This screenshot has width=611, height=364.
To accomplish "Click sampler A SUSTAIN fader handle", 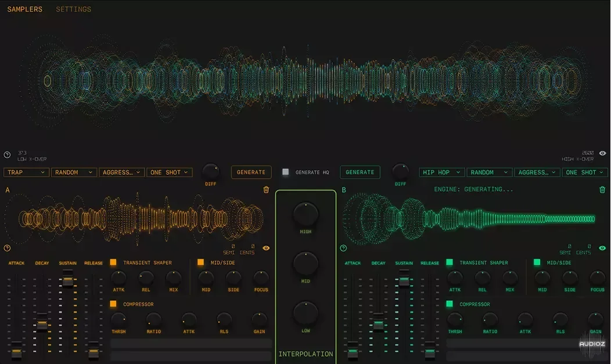I will (68, 278).
